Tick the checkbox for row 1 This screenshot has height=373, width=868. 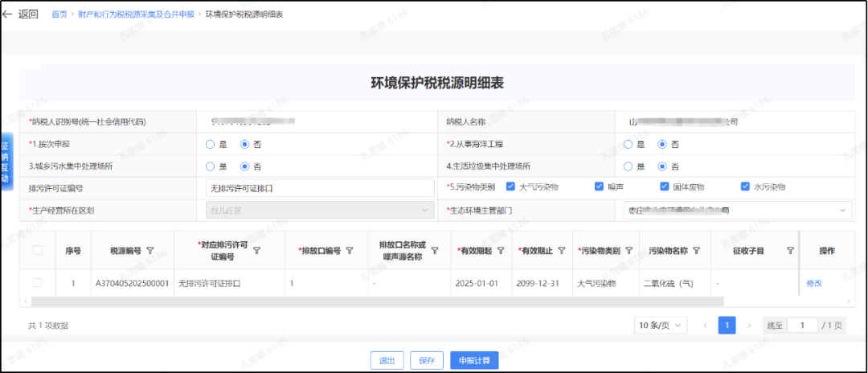(38, 283)
